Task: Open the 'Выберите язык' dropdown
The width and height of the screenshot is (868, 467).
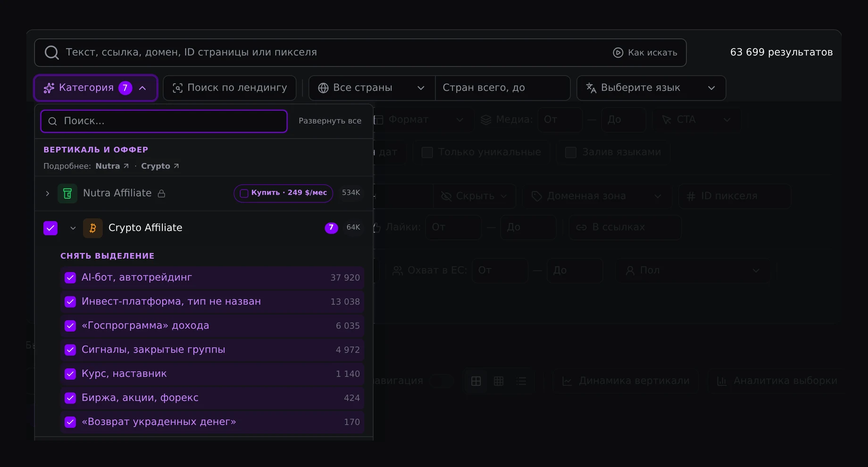Action: coord(651,88)
